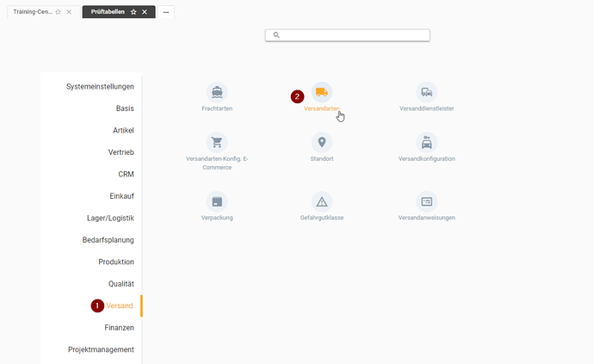This screenshot has height=364, width=594.
Task: Open the Versandarten truck icon
Action: click(322, 92)
